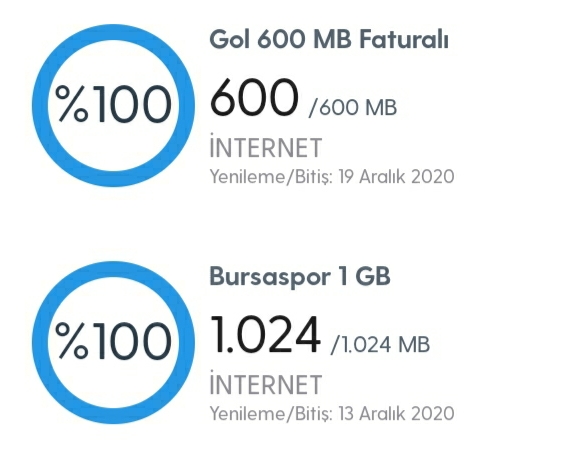Tap the 1.024 used amount value
The width and height of the screenshot is (581, 466).
(265, 334)
